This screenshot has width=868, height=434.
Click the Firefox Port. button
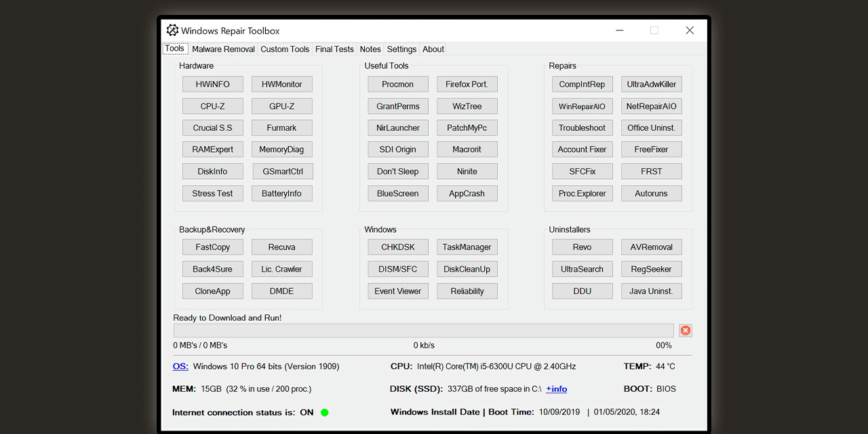[x=467, y=84]
